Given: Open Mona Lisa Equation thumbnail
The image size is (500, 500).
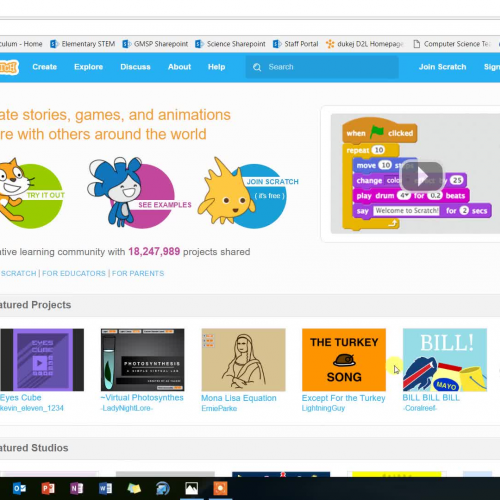Looking at the screenshot, I should tap(243, 360).
